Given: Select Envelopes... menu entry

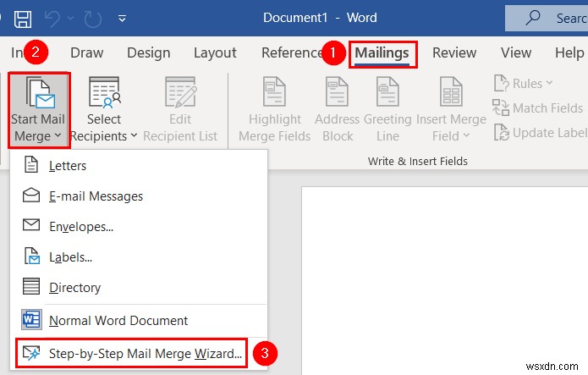Looking at the screenshot, I should 139,226.
